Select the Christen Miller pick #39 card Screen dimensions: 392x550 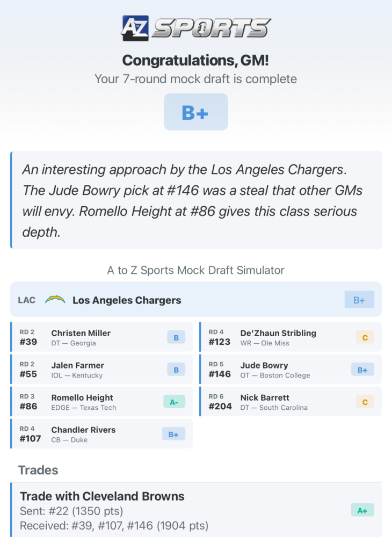click(x=101, y=337)
